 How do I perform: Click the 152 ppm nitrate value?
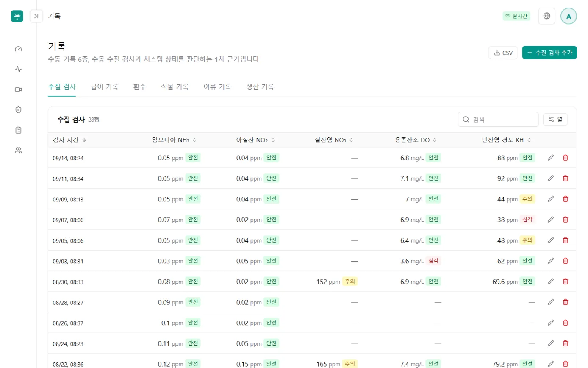click(x=328, y=282)
